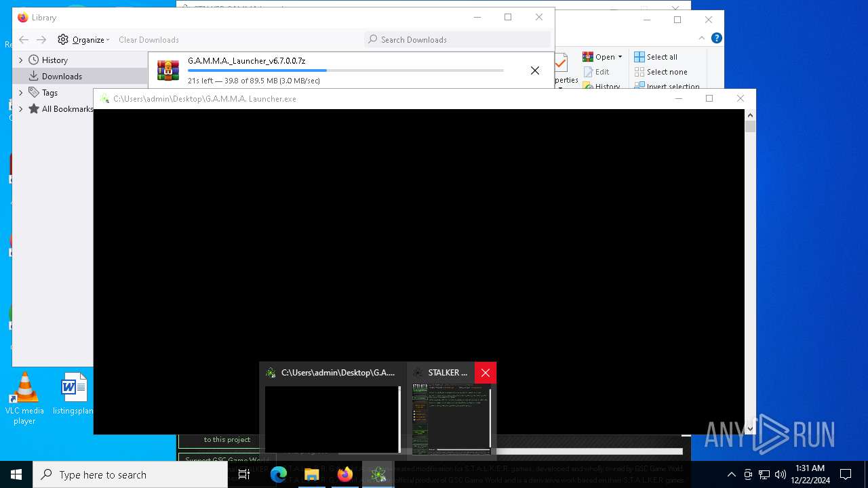Click the WinRAR archive icon of the download

(x=168, y=70)
